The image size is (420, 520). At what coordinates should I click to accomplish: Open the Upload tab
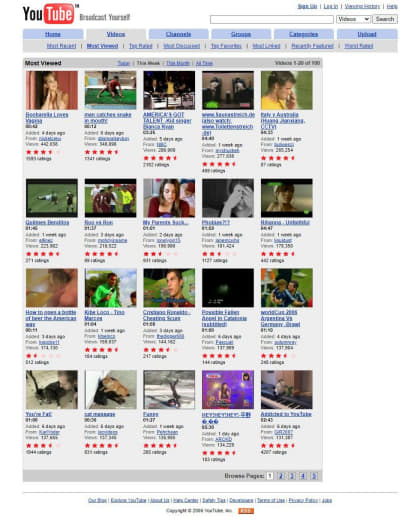[x=367, y=34]
